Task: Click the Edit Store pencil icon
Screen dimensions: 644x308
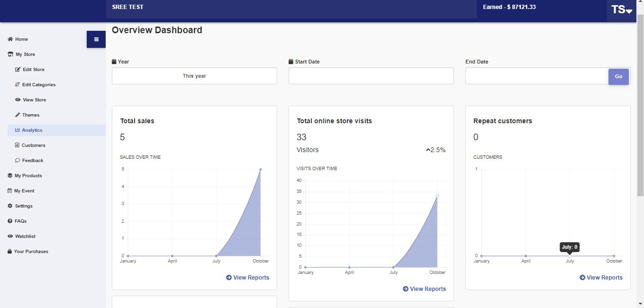Action: click(18, 70)
